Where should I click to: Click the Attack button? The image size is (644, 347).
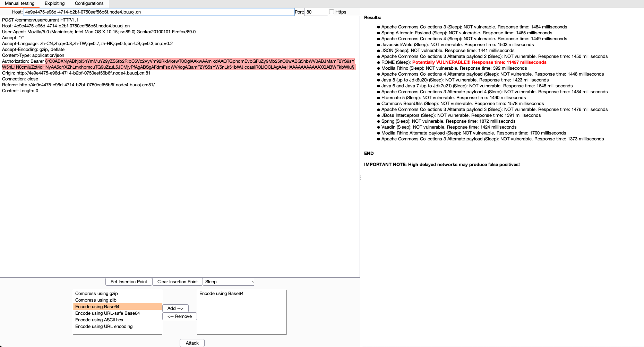[x=192, y=343]
